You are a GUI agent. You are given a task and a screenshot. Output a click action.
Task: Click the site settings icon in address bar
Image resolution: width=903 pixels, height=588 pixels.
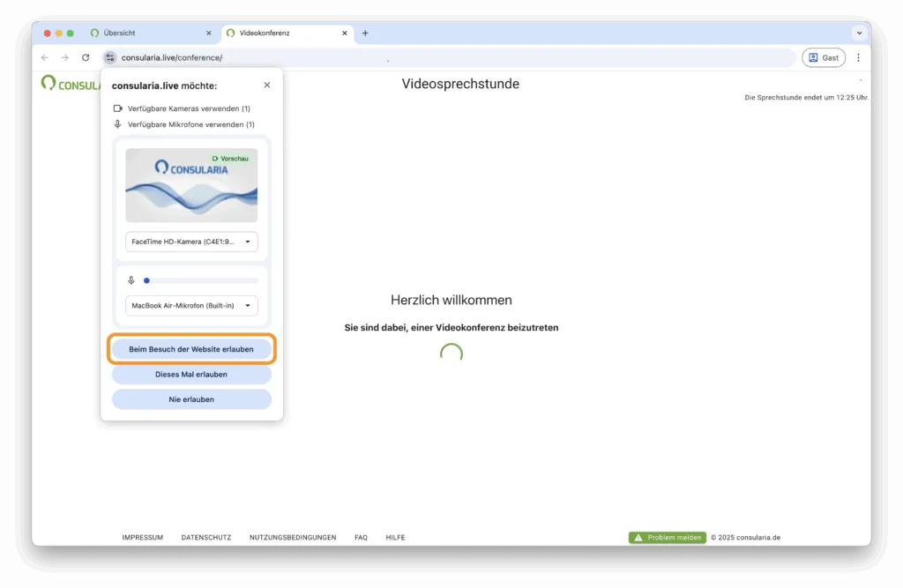tap(109, 57)
